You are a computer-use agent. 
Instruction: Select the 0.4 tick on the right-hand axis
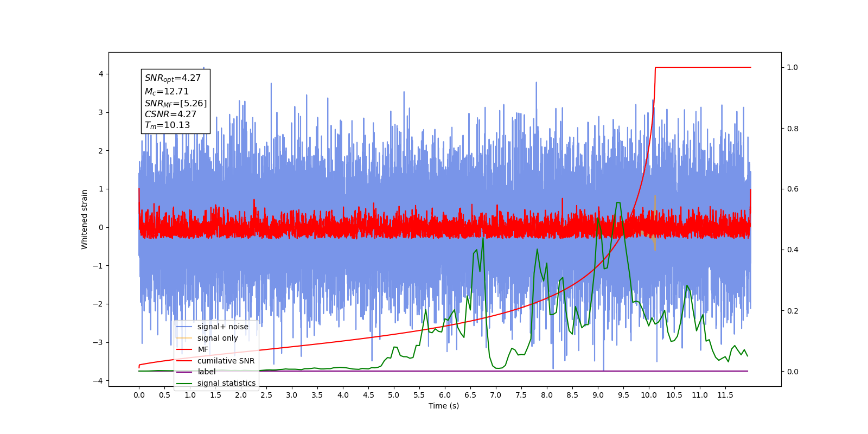pyautogui.click(x=793, y=250)
